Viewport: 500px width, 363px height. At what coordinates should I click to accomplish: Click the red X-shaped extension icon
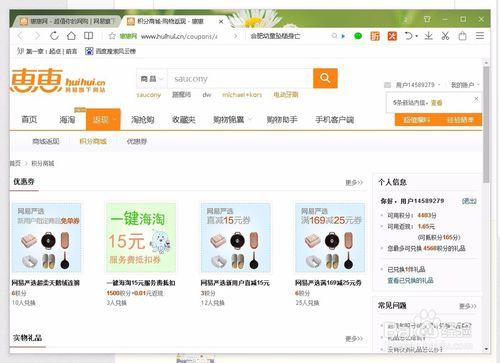(392, 36)
